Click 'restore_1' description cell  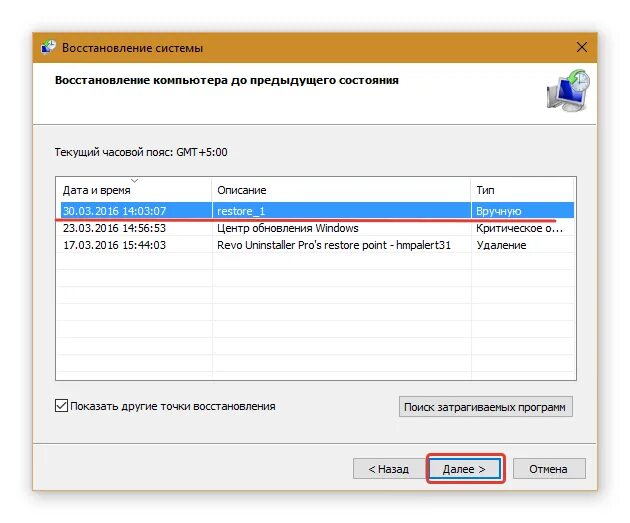241,211
